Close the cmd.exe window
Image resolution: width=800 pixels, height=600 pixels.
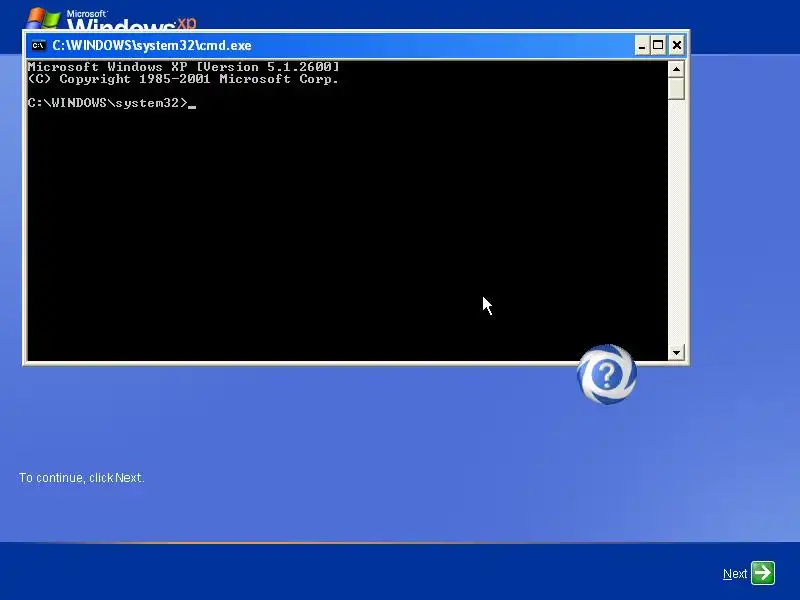pyautogui.click(x=677, y=45)
